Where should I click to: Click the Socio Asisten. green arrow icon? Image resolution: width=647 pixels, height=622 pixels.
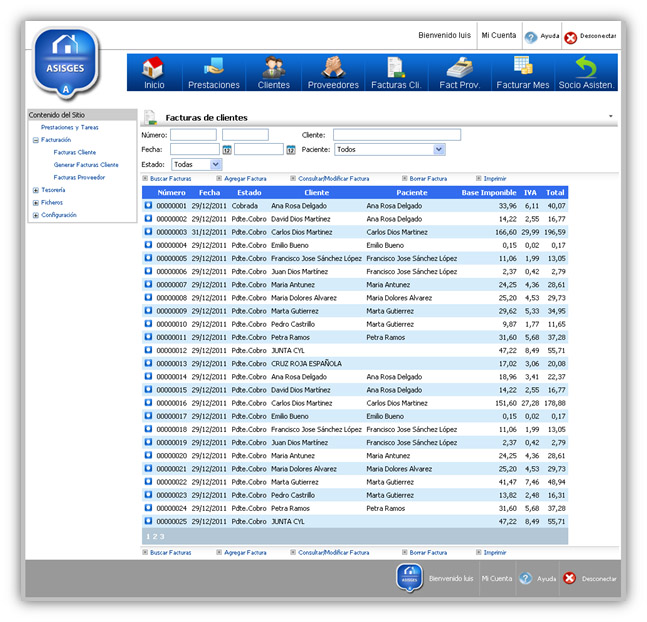587,68
